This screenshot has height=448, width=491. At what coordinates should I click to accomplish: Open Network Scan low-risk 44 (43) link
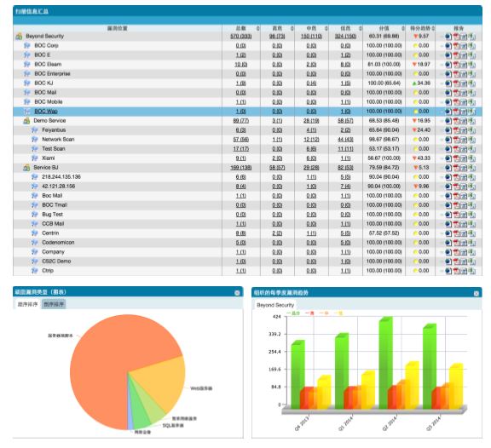click(x=345, y=140)
